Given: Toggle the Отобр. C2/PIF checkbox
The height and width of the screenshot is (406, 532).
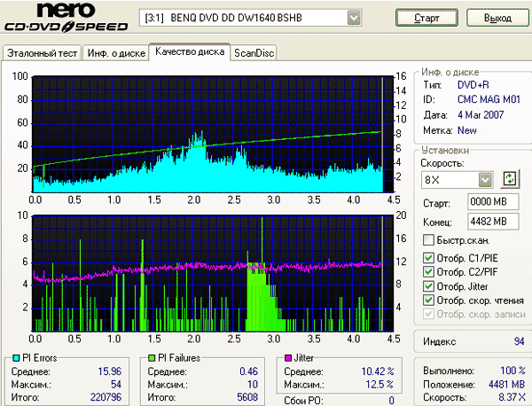Looking at the screenshot, I should [x=428, y=271].
